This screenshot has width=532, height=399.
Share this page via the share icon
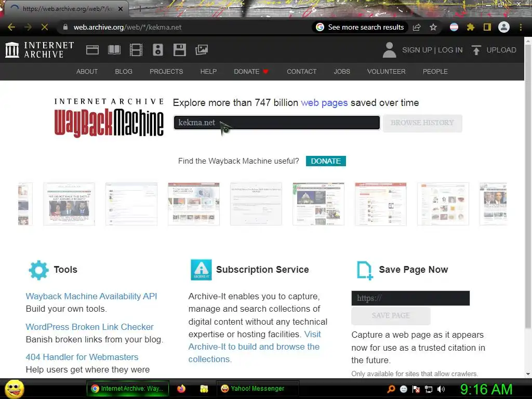click(417, 27)
